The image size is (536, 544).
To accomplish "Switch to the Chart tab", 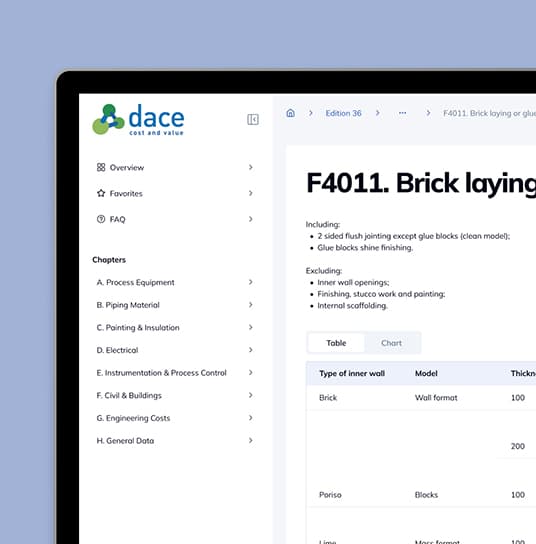I will coord(391,343).
